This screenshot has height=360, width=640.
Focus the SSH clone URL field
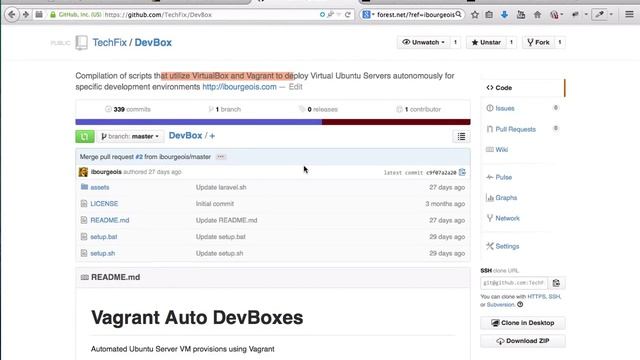tap(514, 283)
